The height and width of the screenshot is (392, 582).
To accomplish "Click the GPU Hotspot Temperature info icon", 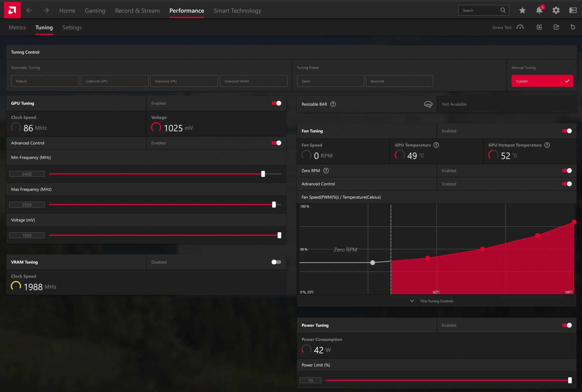I will coord(547,145).
